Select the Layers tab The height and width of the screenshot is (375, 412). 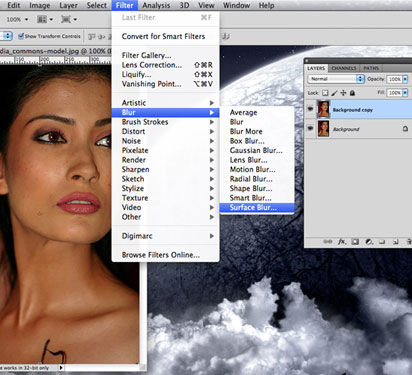point(316,68)
